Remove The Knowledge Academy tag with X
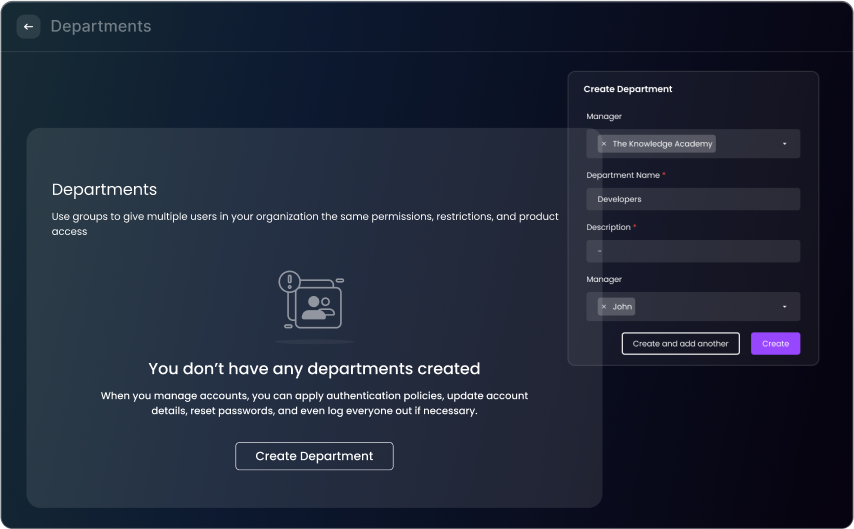This screenshot has width=854, height=529. click(x=603, y=144)
